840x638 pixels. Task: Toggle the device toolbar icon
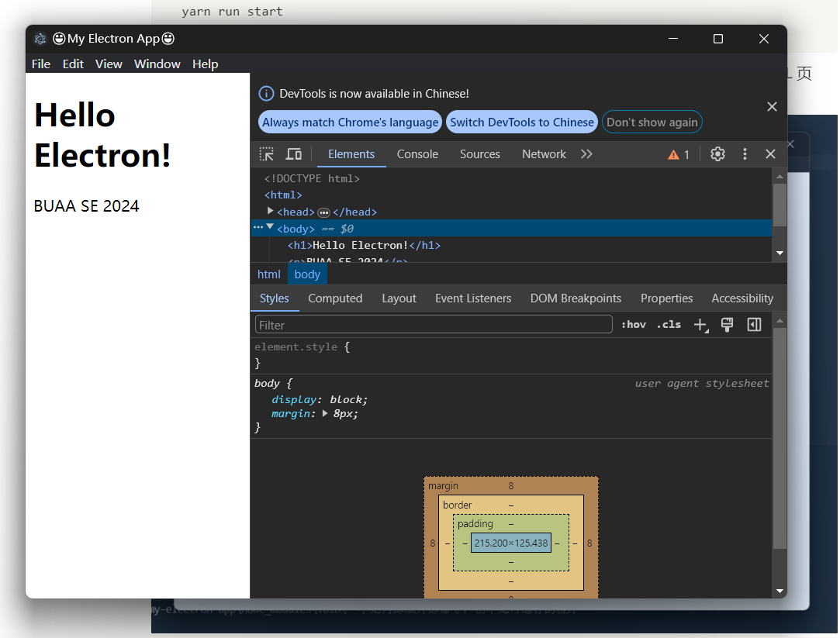coord(293,154)
